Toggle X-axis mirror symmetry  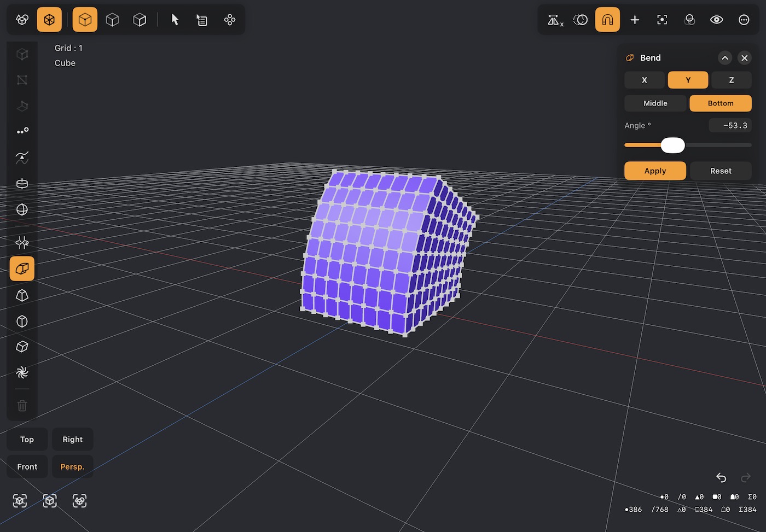tap(555, 20)
